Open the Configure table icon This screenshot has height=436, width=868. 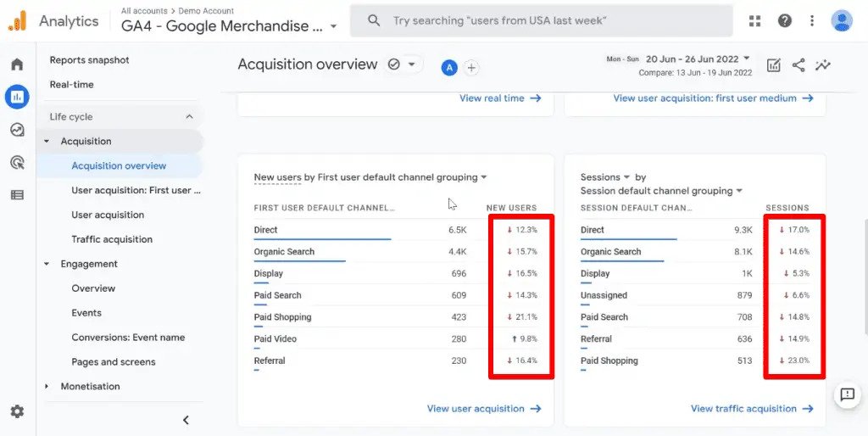[17, 195]
